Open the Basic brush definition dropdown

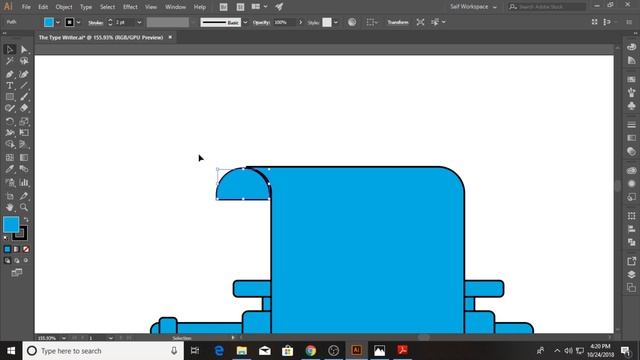pos(245,22)
